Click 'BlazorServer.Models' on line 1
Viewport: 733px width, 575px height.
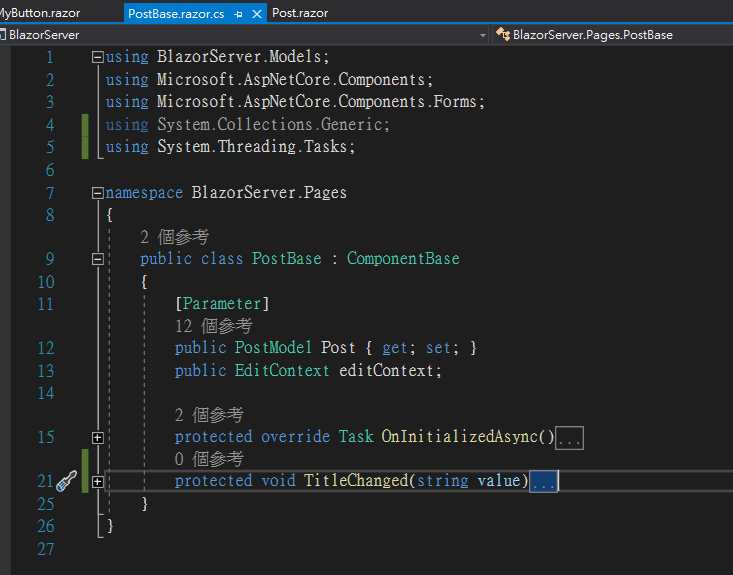pyautogui.click(x=239, y=57)
